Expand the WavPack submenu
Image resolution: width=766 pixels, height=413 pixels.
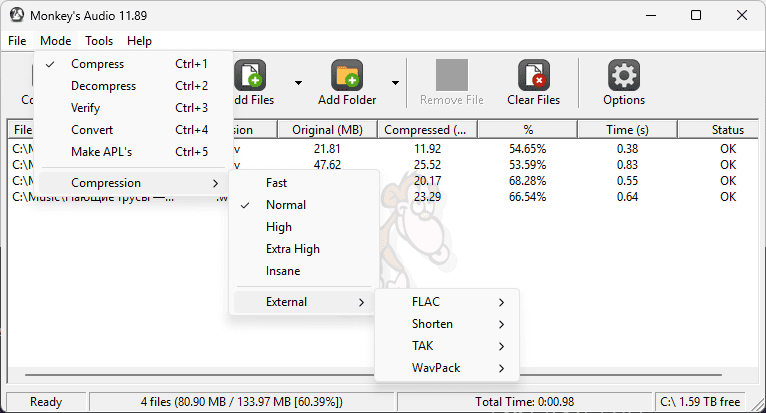[x=447, y=368]
